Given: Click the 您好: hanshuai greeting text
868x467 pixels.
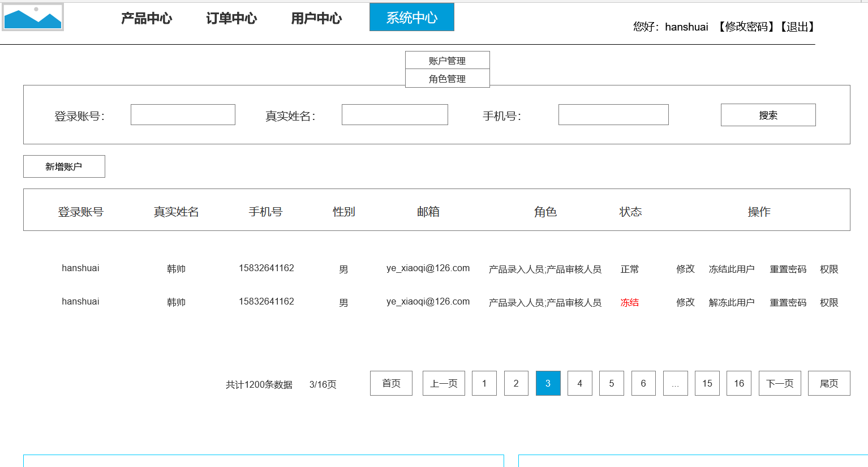Looking at the screenshot, I should point(671,27).
